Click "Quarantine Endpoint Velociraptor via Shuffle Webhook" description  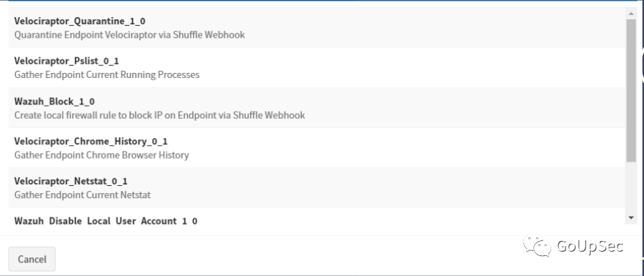129,34
